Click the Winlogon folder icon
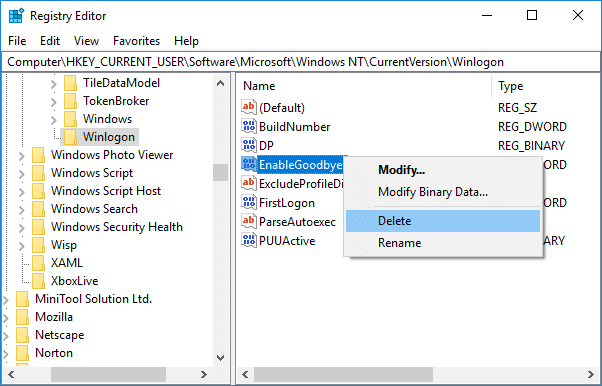602x386 pixels. click(70, 137)
